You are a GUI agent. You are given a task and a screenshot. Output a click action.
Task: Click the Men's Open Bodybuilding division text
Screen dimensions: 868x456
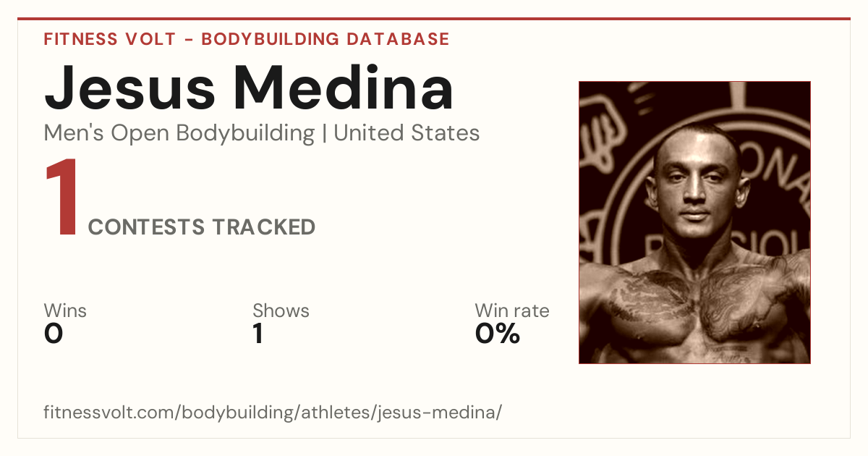pos(179,133)
